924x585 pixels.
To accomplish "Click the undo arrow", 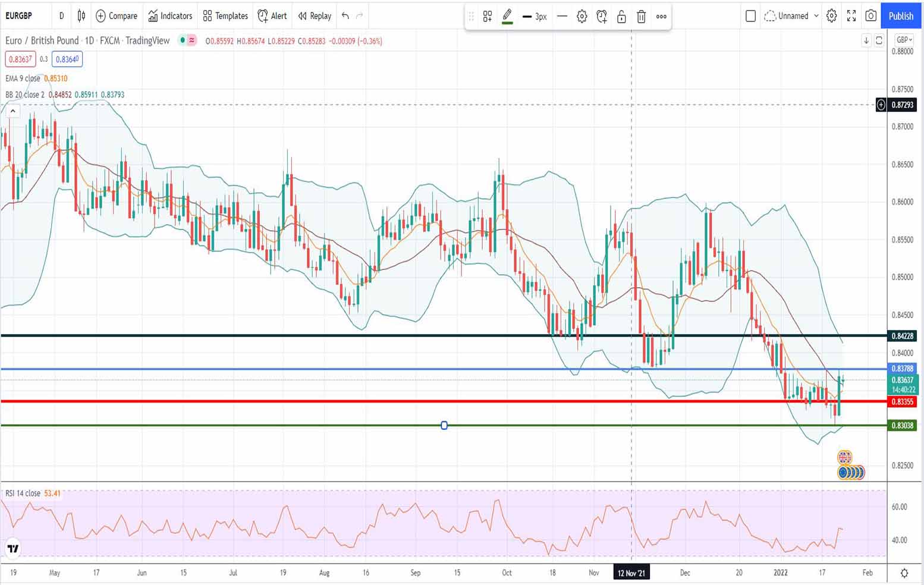I will click(x=345, y=16).
